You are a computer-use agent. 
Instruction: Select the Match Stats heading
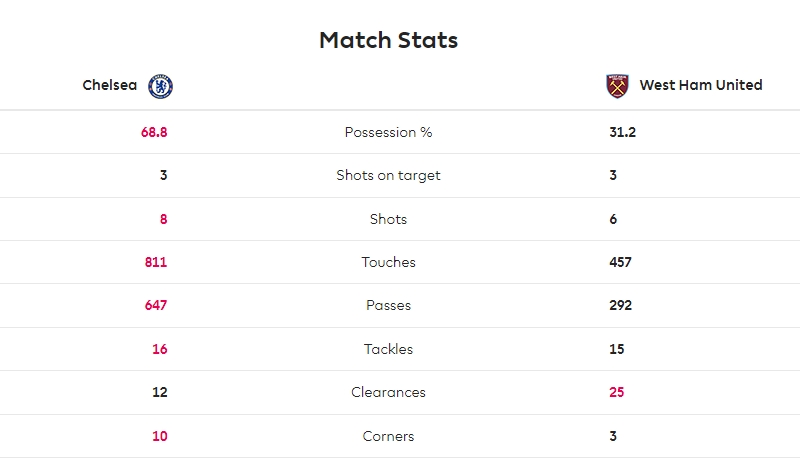[x=389, y=40]
